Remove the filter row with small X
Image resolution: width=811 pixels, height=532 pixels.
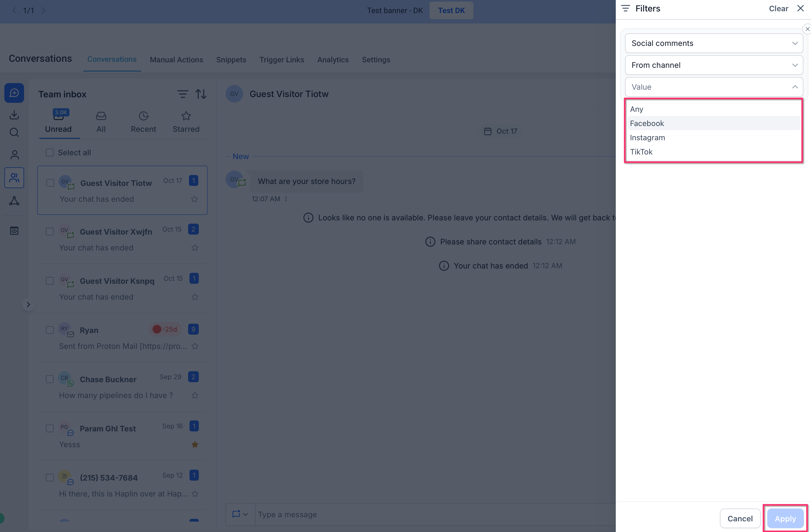tap(807, 29)
